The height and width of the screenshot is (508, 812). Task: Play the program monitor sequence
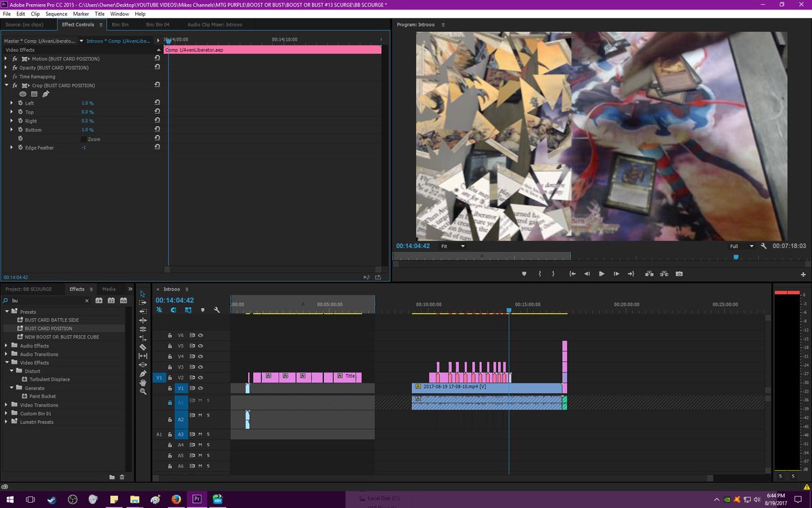(601, 274)
